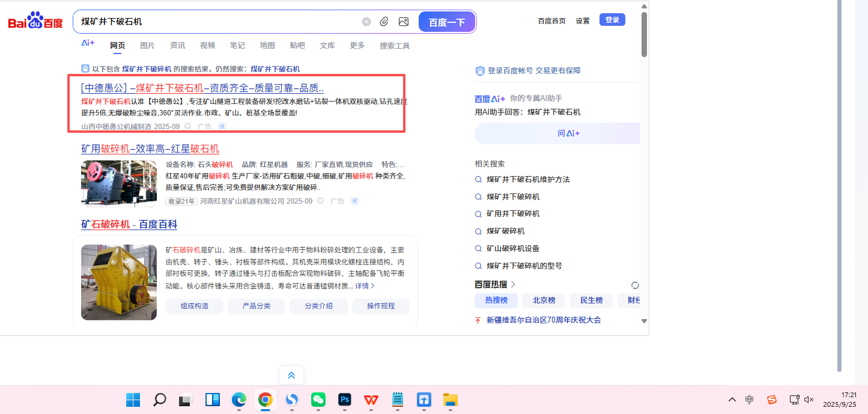Click the 登录 login button
Image resolution: width=868 pixels, height=414 pixels.
pos(612,20)
